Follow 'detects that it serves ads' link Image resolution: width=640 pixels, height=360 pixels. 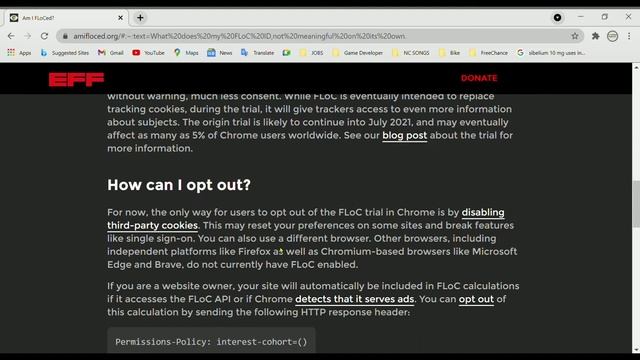pos(354,299)
